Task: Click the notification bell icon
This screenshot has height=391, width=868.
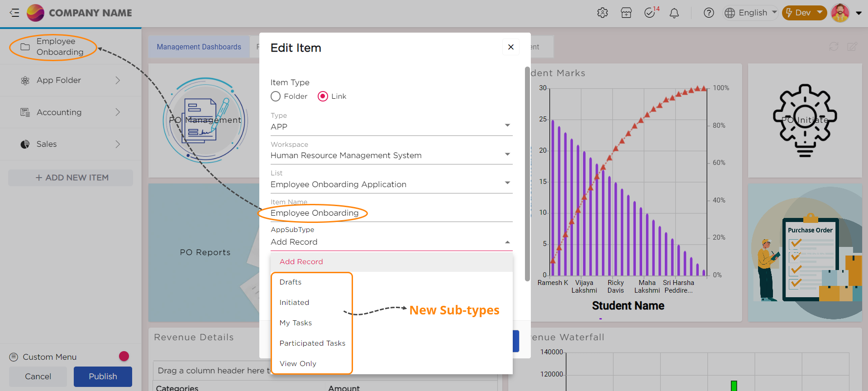Action: click(674, 13)
